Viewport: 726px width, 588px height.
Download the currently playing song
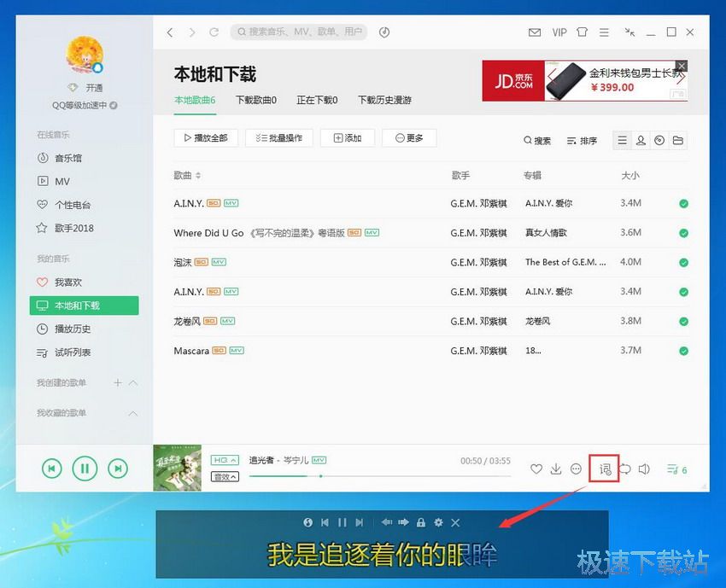click(556, 469)
